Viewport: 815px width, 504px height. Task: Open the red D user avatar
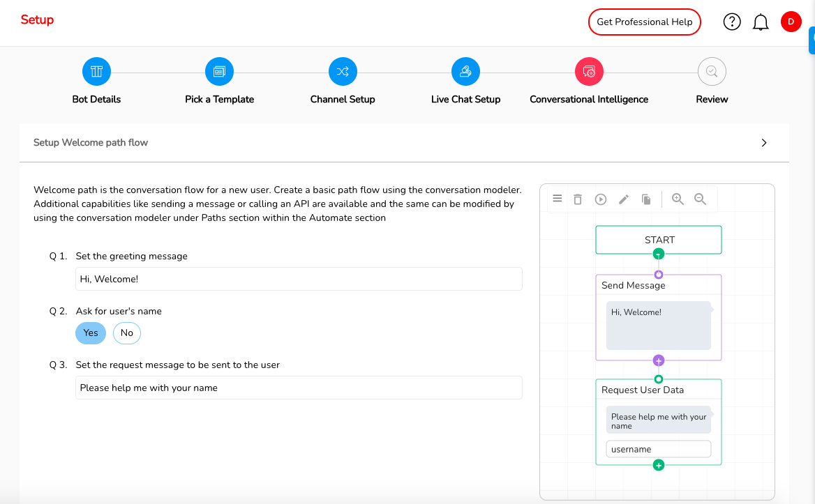click(x=791, y=22)
